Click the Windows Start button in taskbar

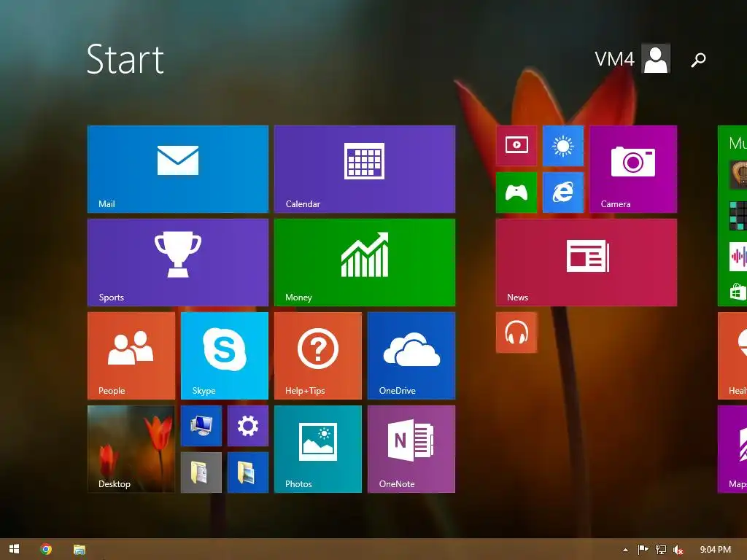pyautogui.click(x=15, y=549)
